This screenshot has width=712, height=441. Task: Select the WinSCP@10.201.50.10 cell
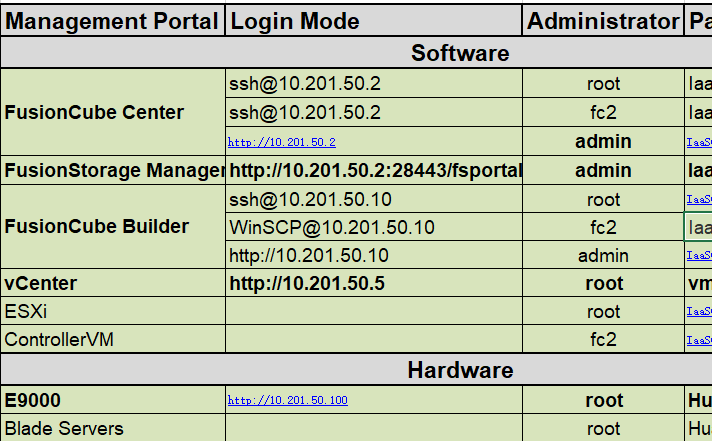(332, 228)
